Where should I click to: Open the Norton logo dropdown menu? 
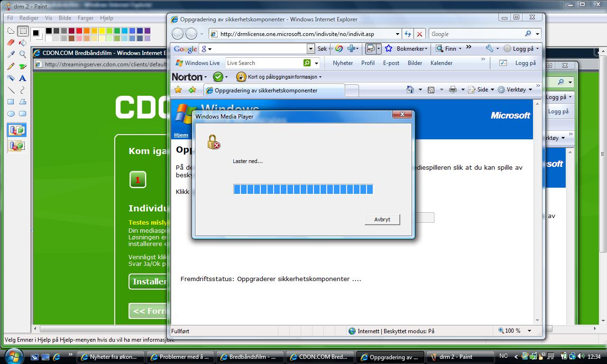pyautogui.click(x=205, y=77)
